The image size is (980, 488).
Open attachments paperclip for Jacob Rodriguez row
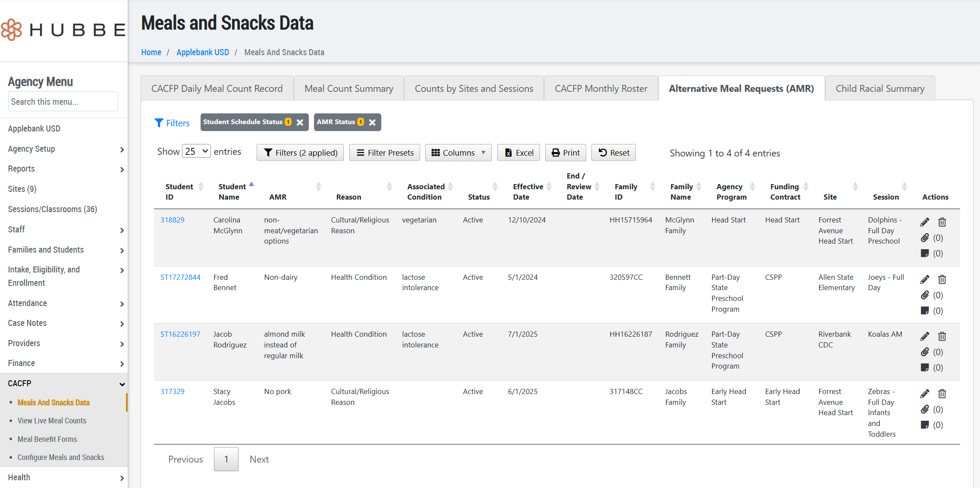tap(925, 352)
